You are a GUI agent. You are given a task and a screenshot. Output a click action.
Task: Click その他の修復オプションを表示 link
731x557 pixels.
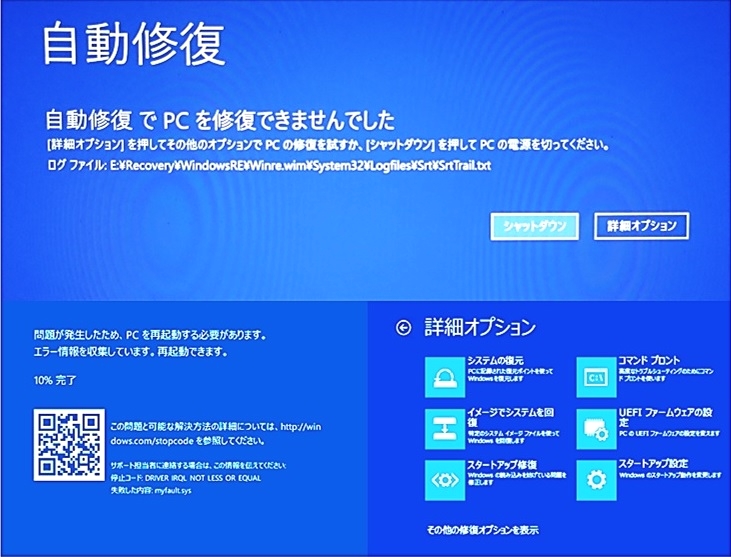[483, 530]
